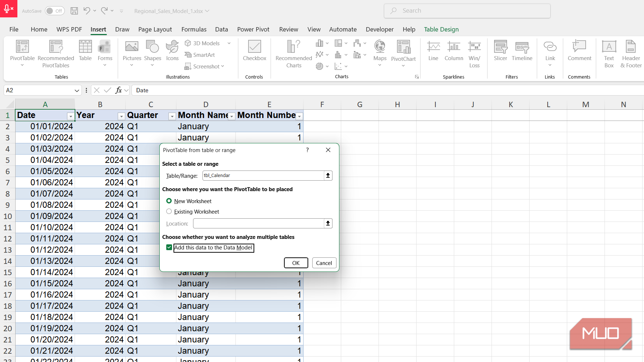Viewport: 644px width, 362px height.
Task: Expand the 3D Models dropdown arrow
Action: 229,43
